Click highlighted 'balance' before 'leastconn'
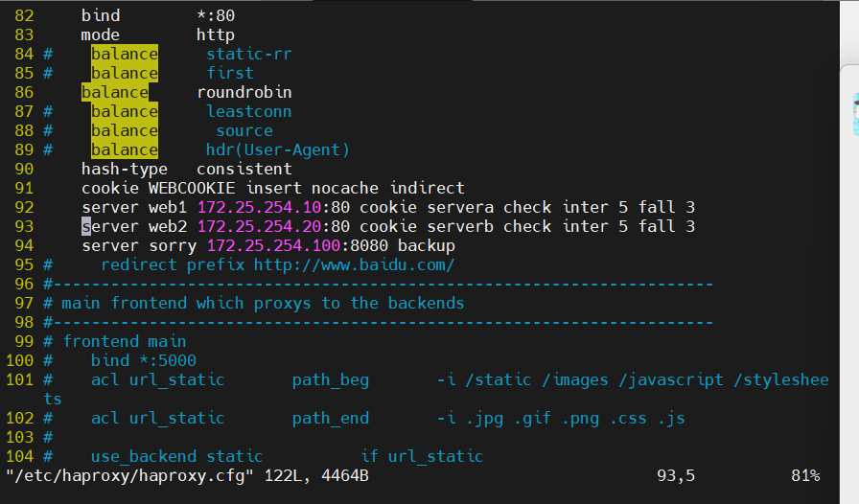Image resolution: width=859 pixels, height=504 pixels. click(x=125, y=111)
